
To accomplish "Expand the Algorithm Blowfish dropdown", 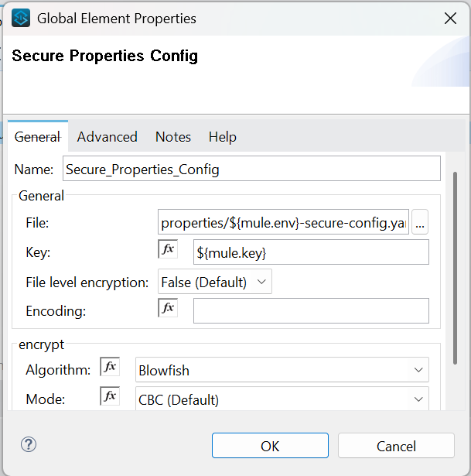I will click(282, 370).
